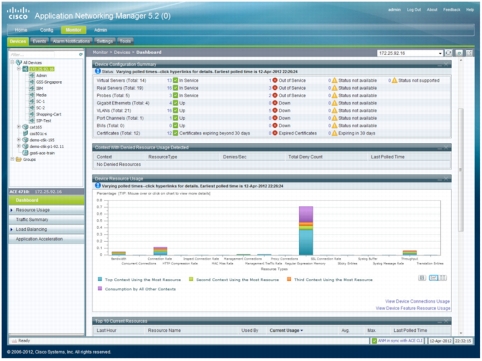This screenshot has height=361, width=482.
Task: Click the tall stacked bar in the resource chart
Action: [306, 231]
